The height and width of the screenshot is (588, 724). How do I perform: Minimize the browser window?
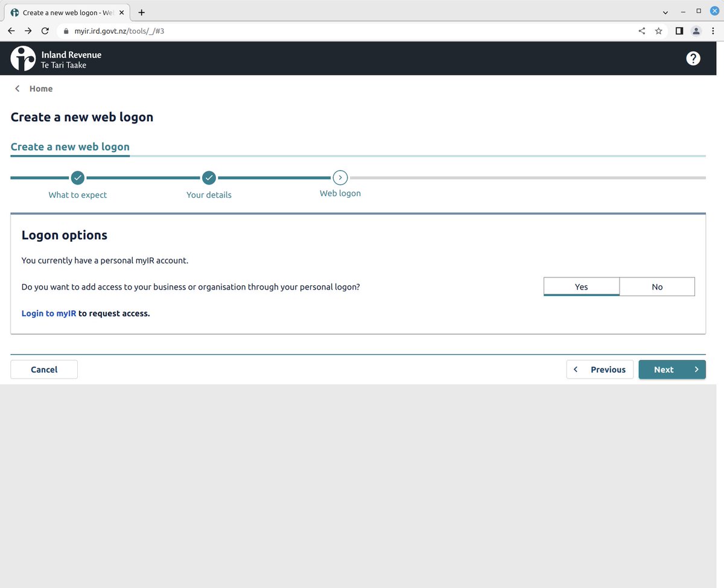pyautogui.click(x=682, y=11)
